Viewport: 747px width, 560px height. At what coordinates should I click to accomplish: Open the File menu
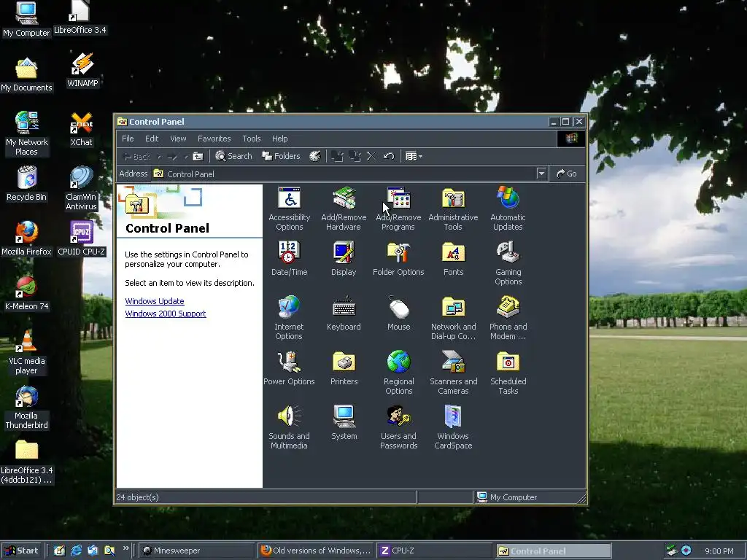coord(128,139)
